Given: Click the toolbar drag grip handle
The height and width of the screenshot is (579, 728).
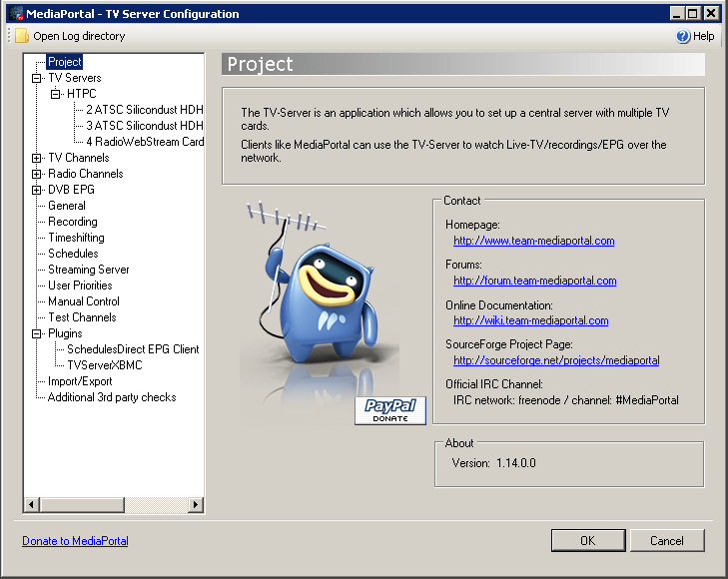Looking at the screenshot, I should pos(9,36).
